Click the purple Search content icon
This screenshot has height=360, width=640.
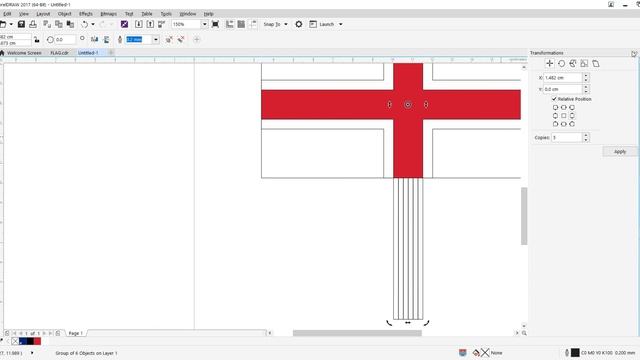[x=124, y=24]
